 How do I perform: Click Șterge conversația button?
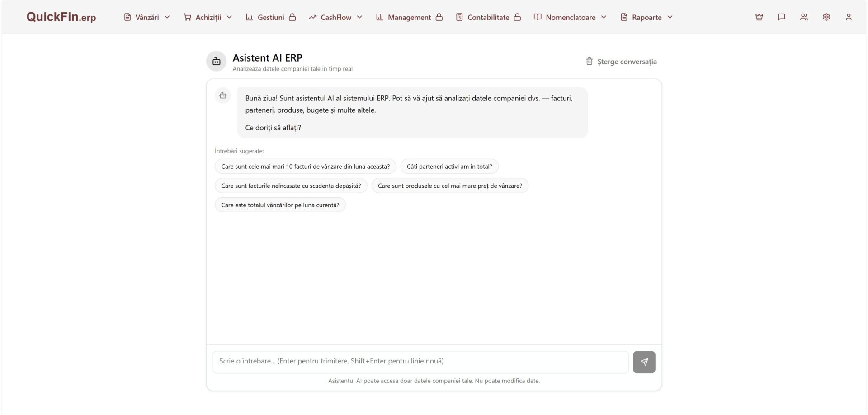tap(621, 62)
